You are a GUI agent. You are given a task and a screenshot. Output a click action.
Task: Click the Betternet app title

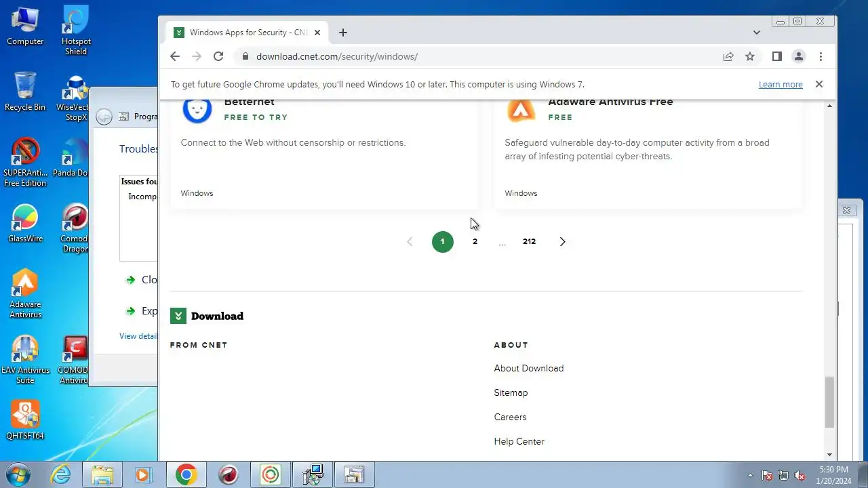click(249, 102)
